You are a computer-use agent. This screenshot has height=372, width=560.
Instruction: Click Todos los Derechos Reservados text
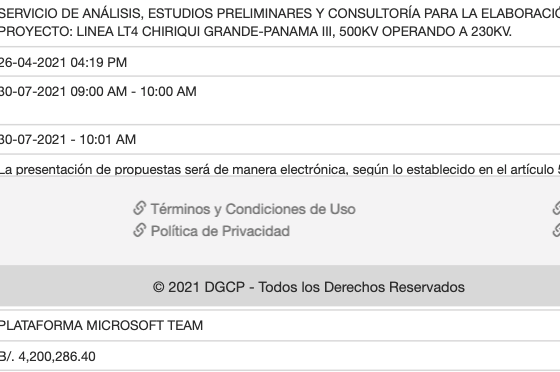coord(361,287)
